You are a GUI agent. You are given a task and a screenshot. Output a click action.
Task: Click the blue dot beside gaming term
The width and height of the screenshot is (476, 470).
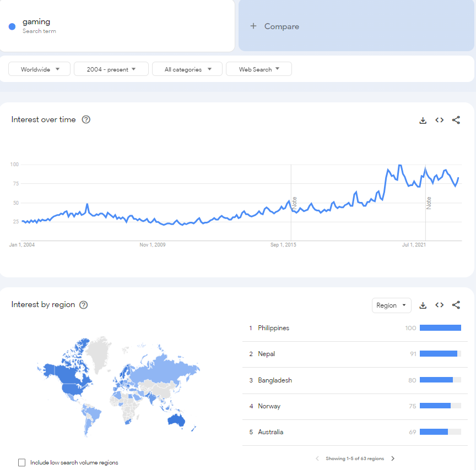pyautogui.click(x=12, y=26)
